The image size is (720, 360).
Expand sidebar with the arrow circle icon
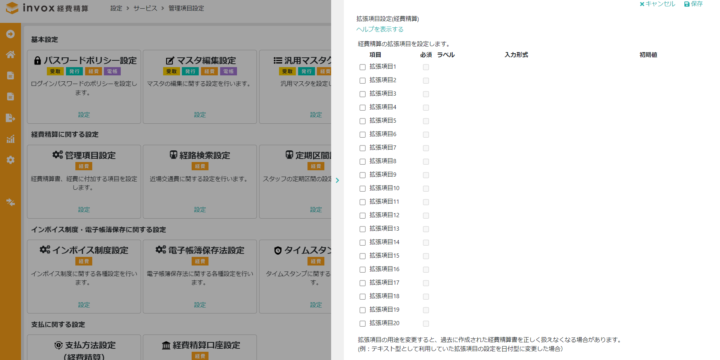(x=10, y=34)
